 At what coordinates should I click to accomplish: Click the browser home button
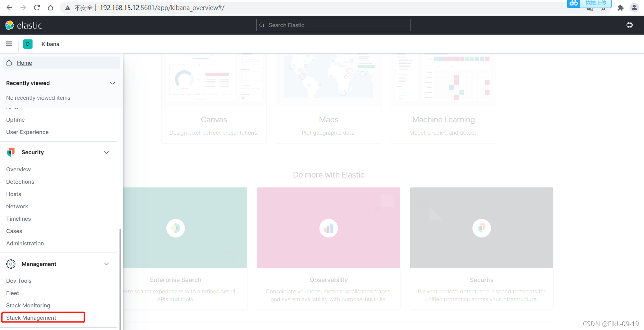coord(50,8)
